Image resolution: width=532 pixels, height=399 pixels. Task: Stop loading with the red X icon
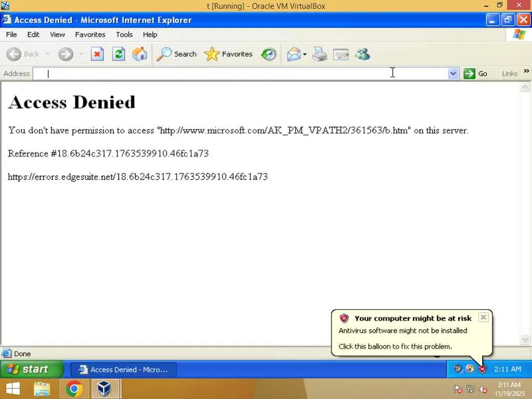point(97,54)
